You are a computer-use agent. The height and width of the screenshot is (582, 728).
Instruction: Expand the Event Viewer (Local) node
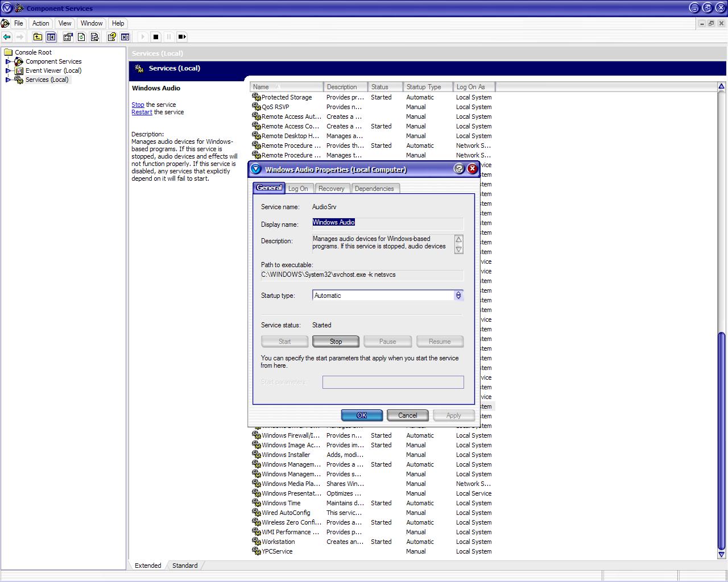9,70
